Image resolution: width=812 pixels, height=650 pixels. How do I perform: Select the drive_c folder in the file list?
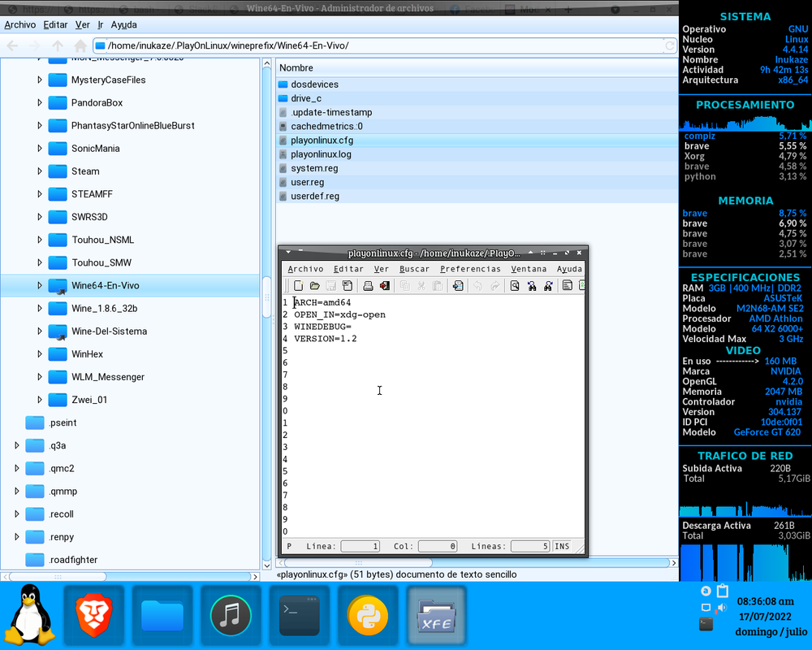pyautogui.click(x=306, y=98)
